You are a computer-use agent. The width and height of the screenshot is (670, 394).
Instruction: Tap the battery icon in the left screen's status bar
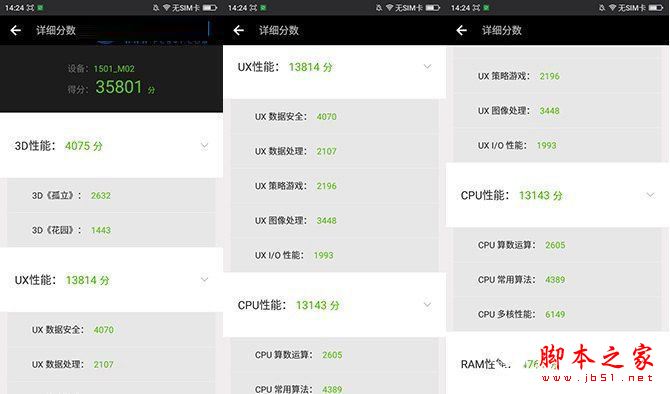click(x=209, y=8)
